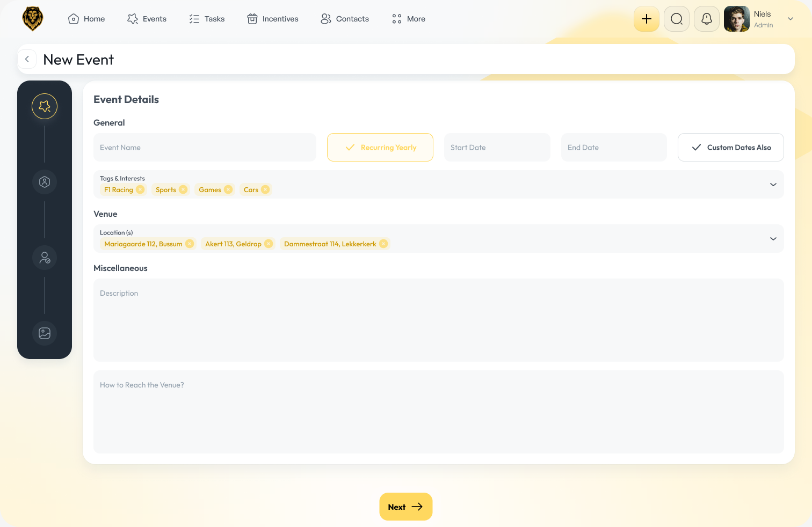Open notifications bell icon
The height and width of the screenshot is (527, 812).
tap(707, 19)
